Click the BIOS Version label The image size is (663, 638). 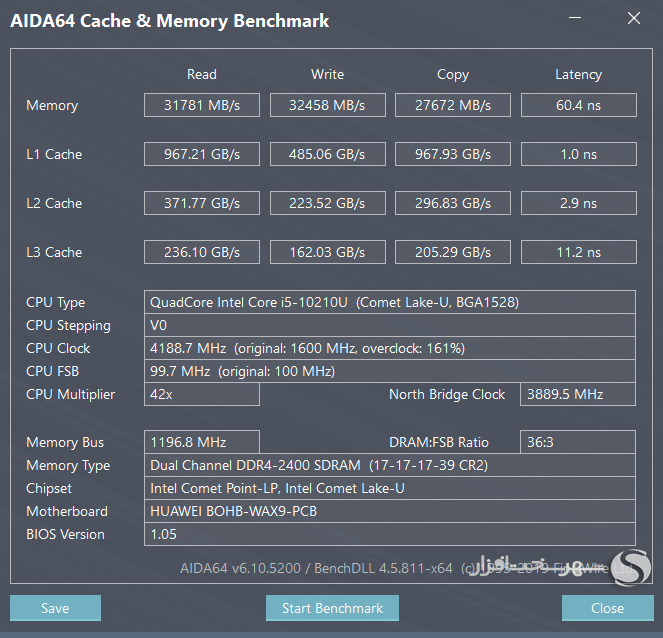coord(65,534)
